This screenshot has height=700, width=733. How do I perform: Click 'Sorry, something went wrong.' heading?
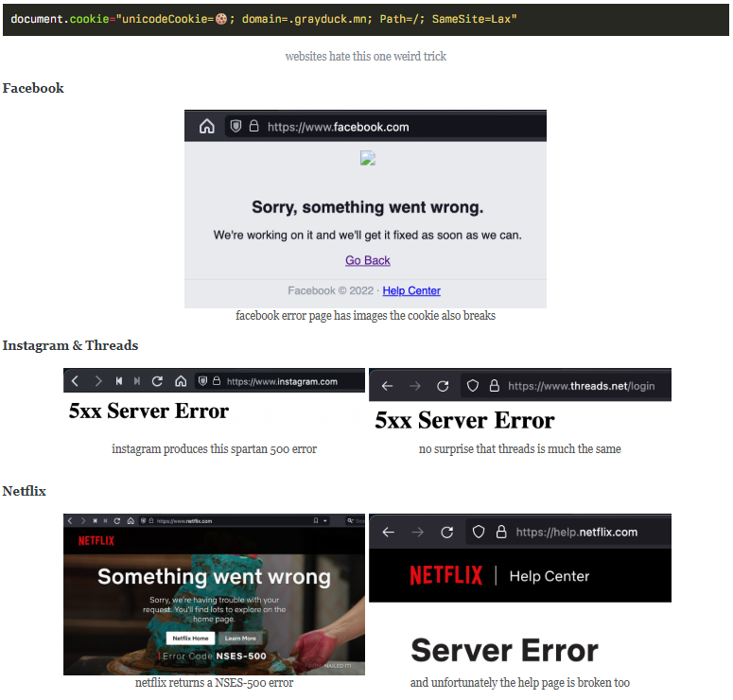click(367, 207)
